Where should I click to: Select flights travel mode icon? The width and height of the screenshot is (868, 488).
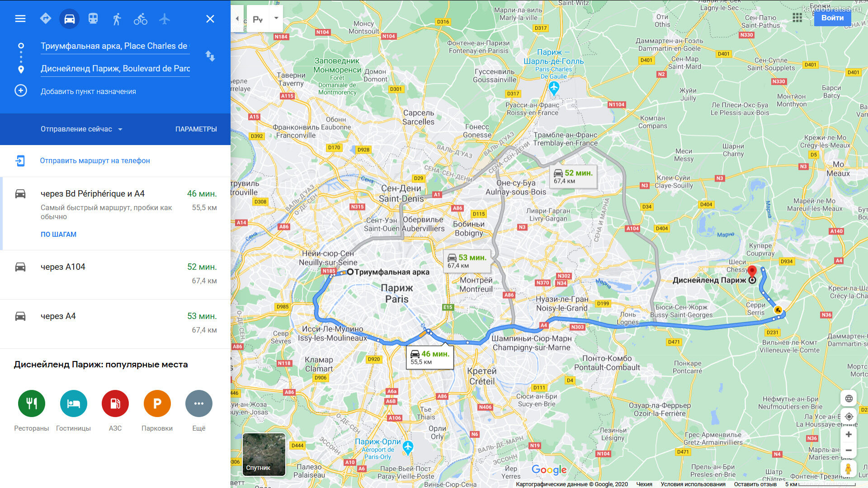coord(165,19)
